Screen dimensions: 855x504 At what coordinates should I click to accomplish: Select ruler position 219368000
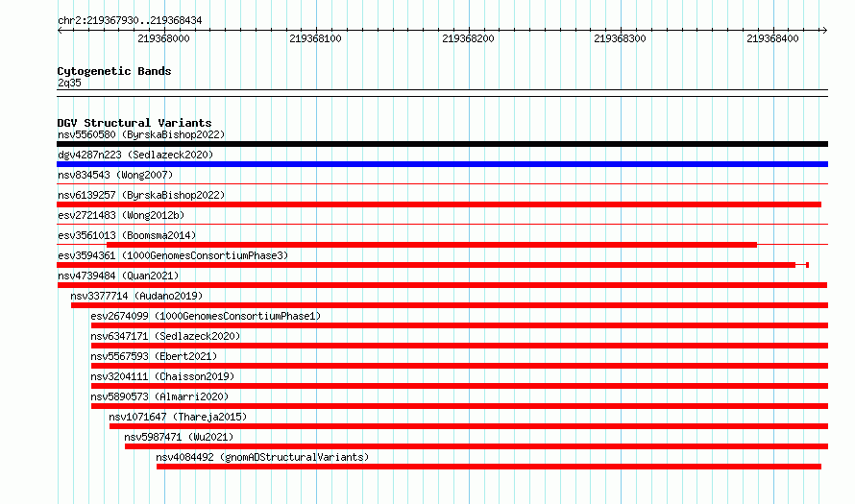pyautogui.click(x=163, y=38)
